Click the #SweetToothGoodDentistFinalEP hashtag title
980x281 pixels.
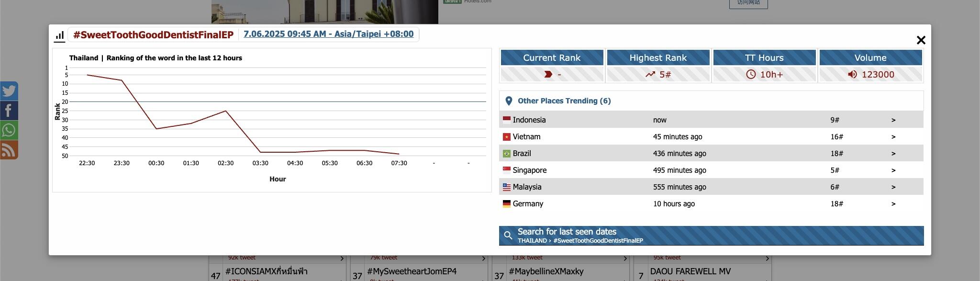coord(153,35)
